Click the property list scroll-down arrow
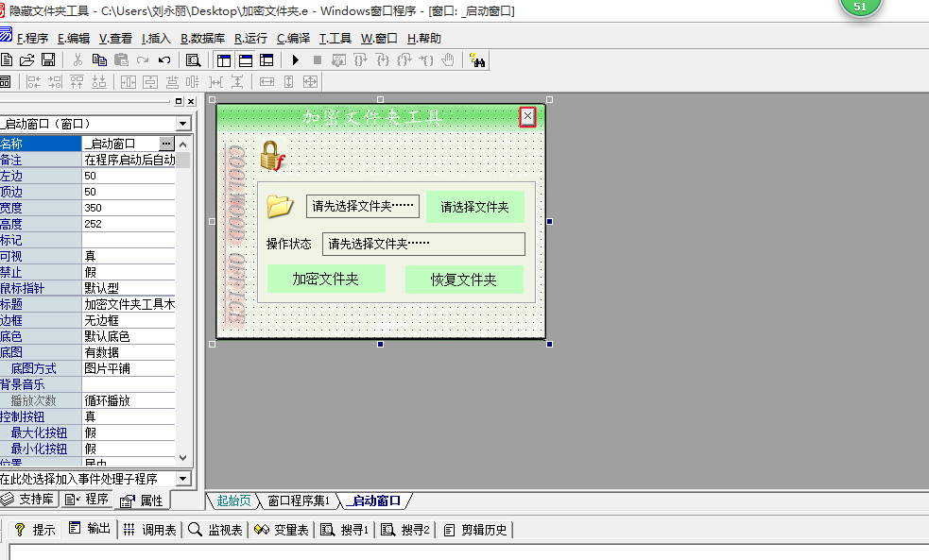The width and height of the screenshot is (929, 560). click(183, 458)
